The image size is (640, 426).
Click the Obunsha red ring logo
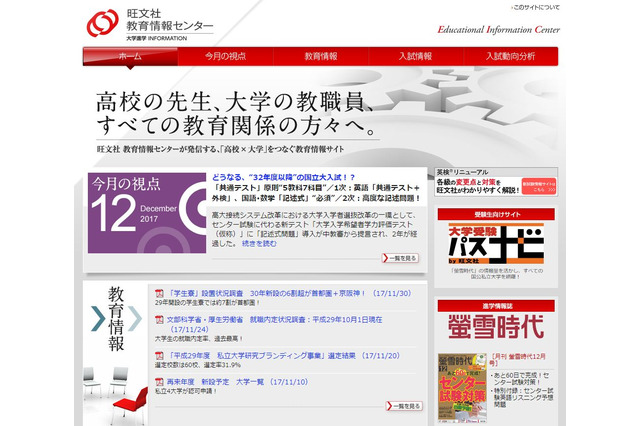(102, 23)
